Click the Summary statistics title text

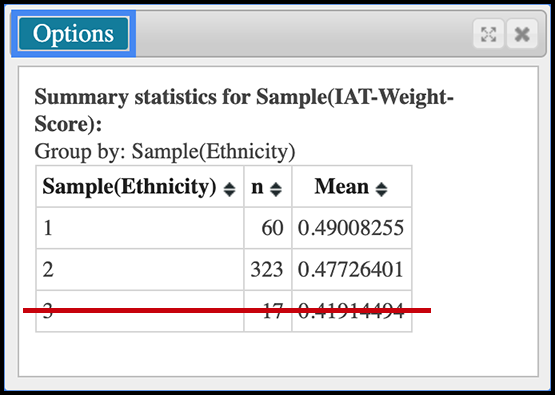click(x=244, y=110)
